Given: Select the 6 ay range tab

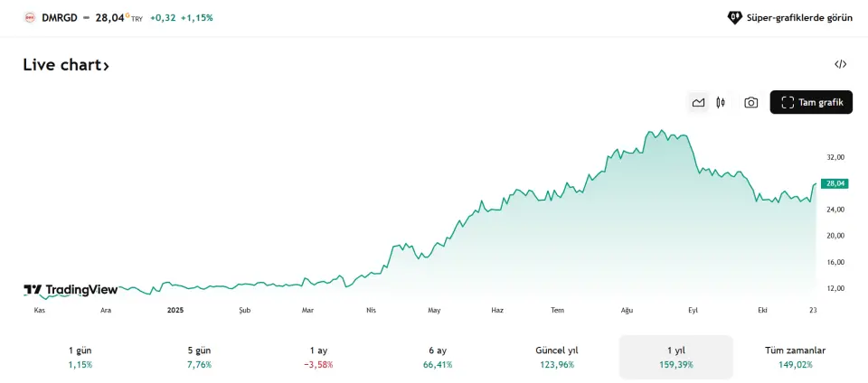Looking at the screenshot, I should pos(438,357).
